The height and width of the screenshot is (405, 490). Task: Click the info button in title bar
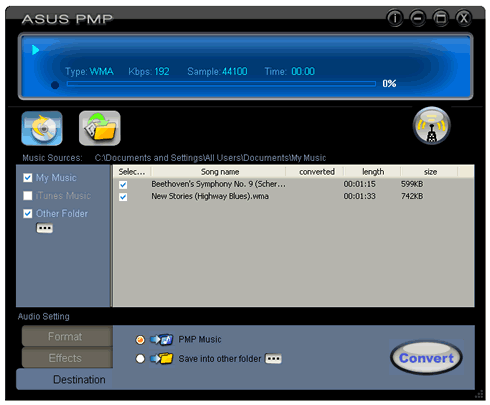(395, 18)
